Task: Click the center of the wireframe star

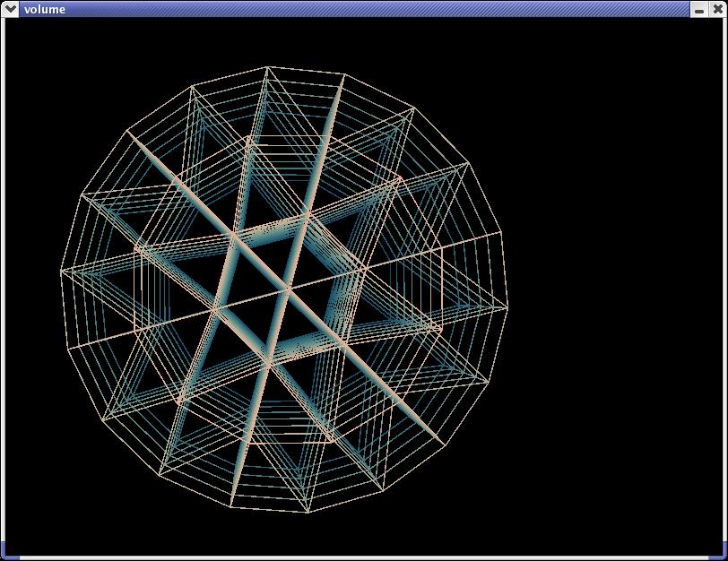Action: (286, 289)
